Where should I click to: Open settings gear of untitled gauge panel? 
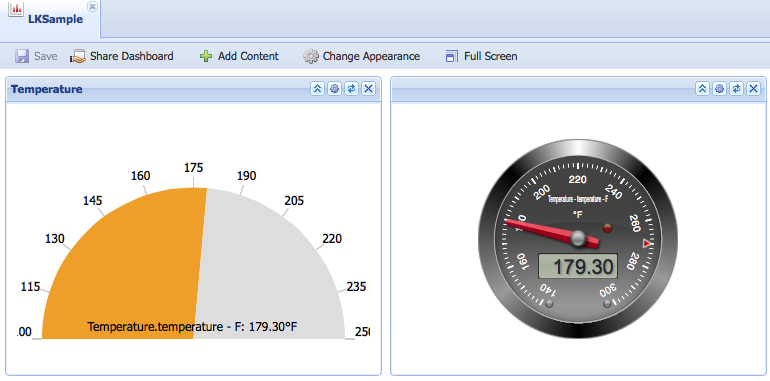(x=719, y=89)
